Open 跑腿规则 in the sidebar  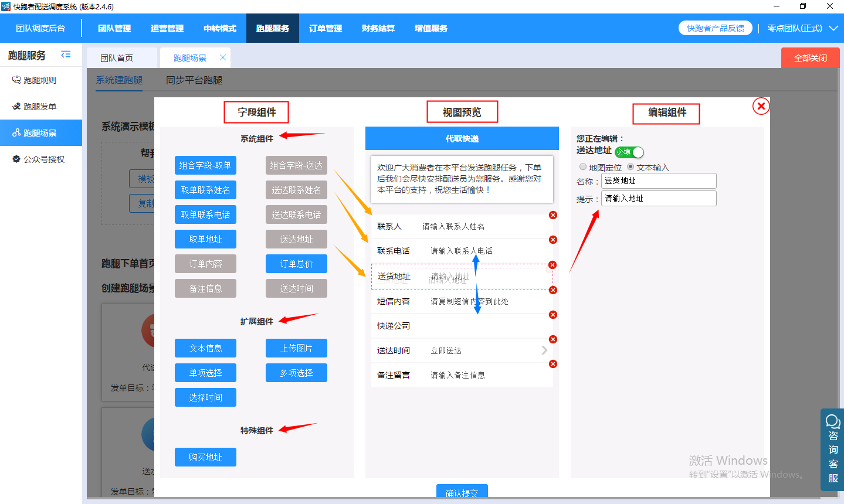(40, 80)
